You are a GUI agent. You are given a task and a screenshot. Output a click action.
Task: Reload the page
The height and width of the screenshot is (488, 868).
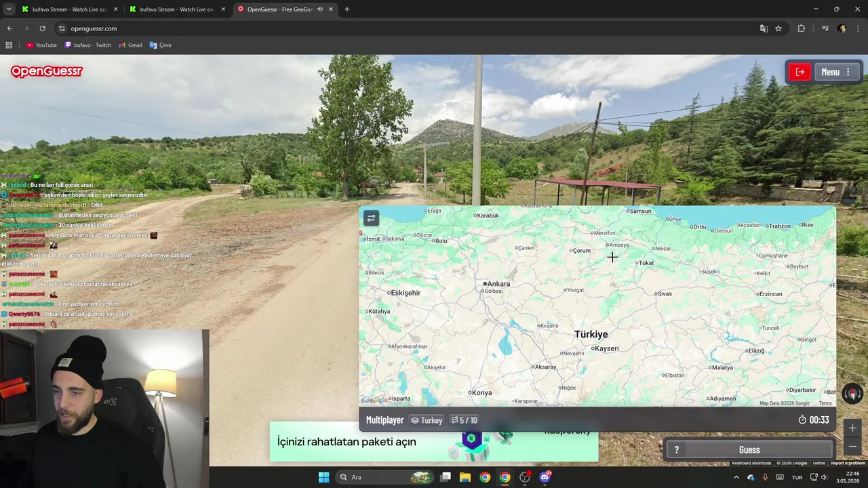42,28
